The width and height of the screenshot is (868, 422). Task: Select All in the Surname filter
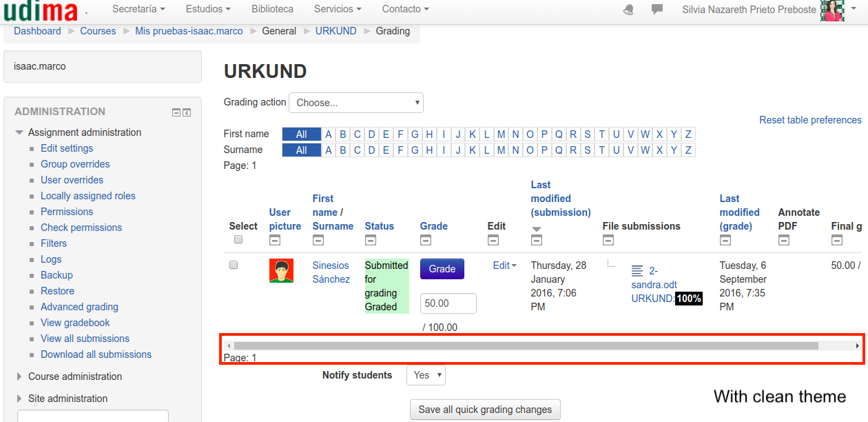(302, 150)
